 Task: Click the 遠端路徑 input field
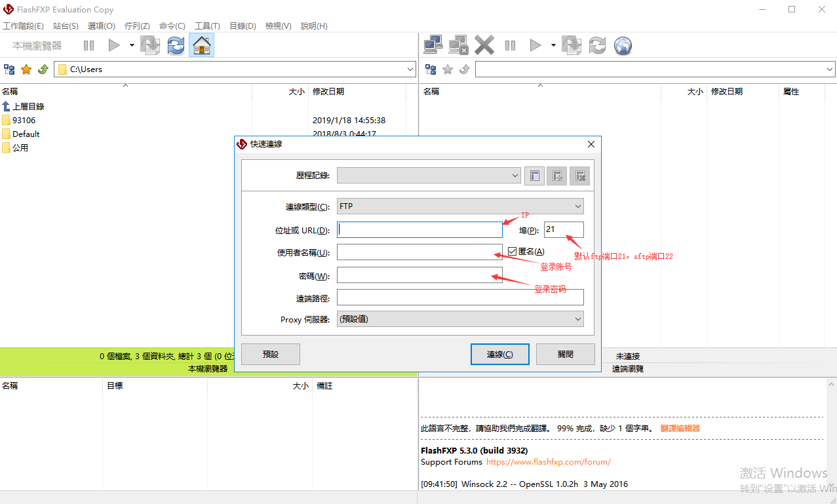460,298
